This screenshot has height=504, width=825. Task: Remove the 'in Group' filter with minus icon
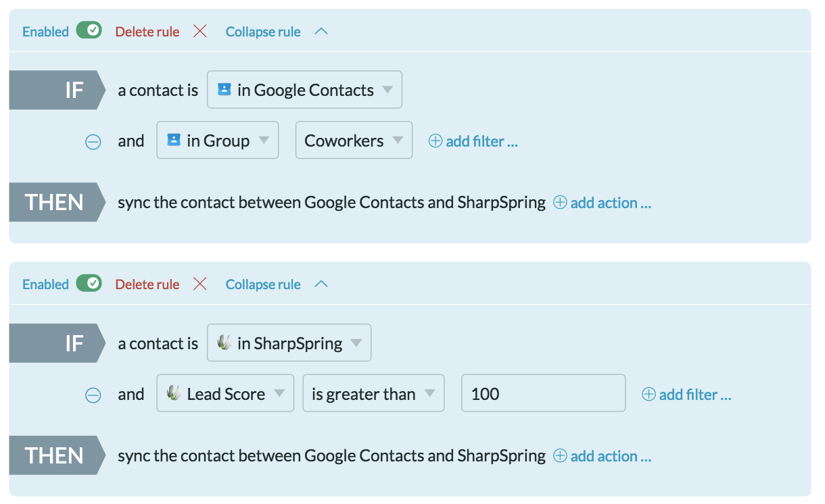click(x=93, y=142)
